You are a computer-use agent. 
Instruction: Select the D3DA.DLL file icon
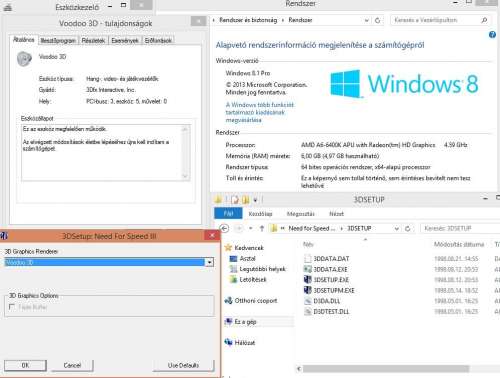pyautogui.click(x=307, y=301)
